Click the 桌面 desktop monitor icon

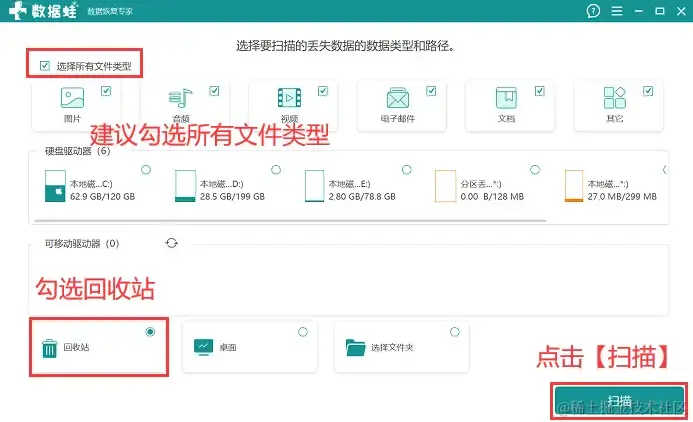[x=203, y=348]
